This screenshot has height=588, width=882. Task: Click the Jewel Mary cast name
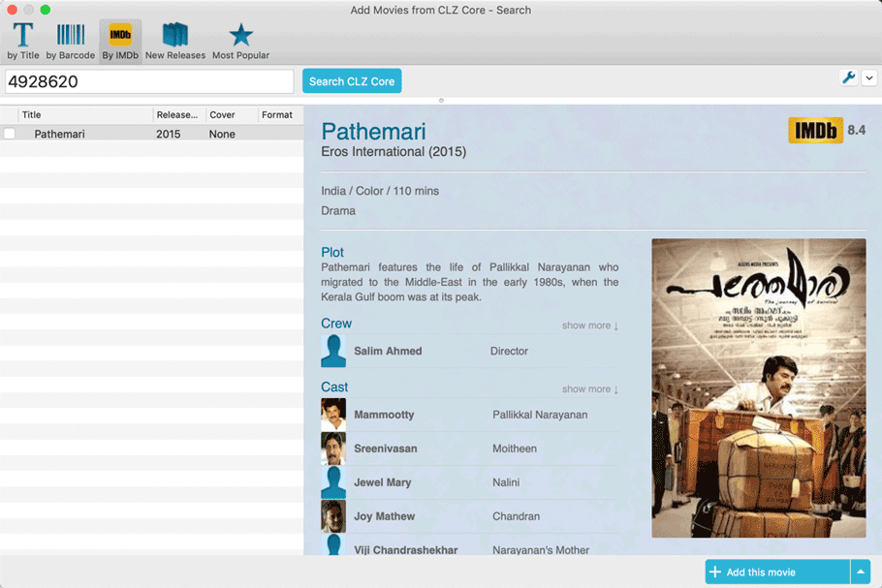tap(383, 482)
